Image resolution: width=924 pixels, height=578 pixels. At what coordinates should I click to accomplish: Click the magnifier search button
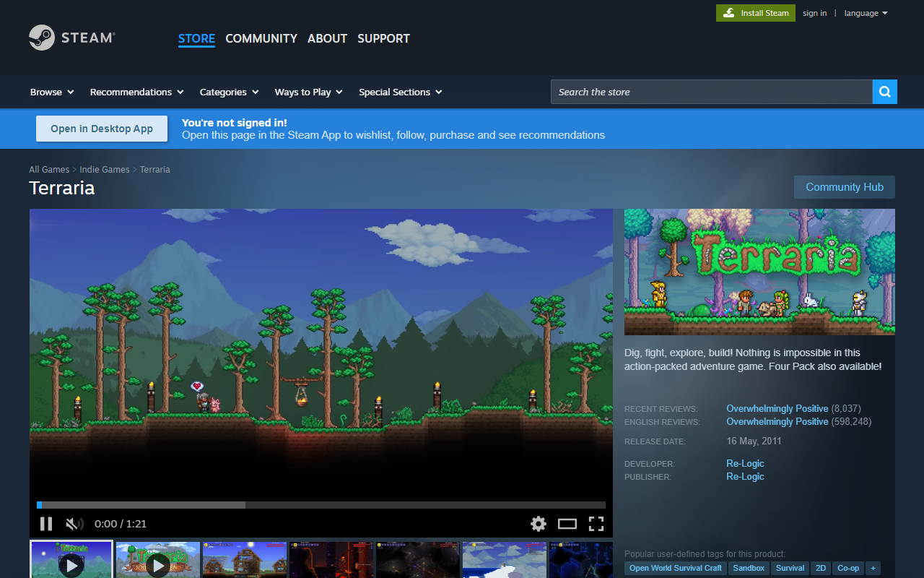tap(885, 92)
